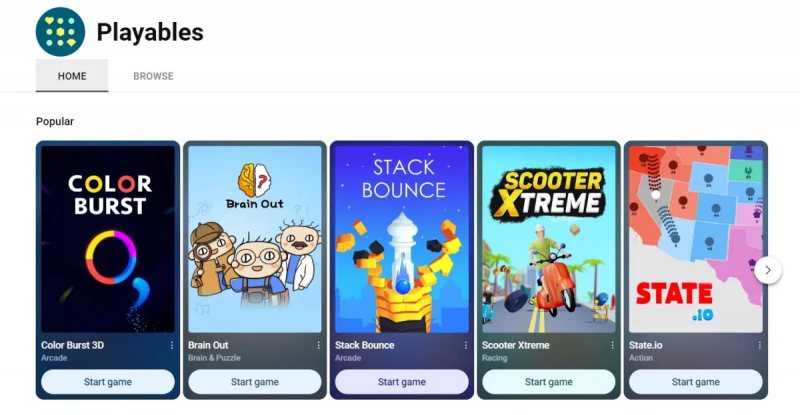The height and width of the screenshot is (415, 800).
Task: Open the three-dot menu for State.io
Action: [760, 346]
